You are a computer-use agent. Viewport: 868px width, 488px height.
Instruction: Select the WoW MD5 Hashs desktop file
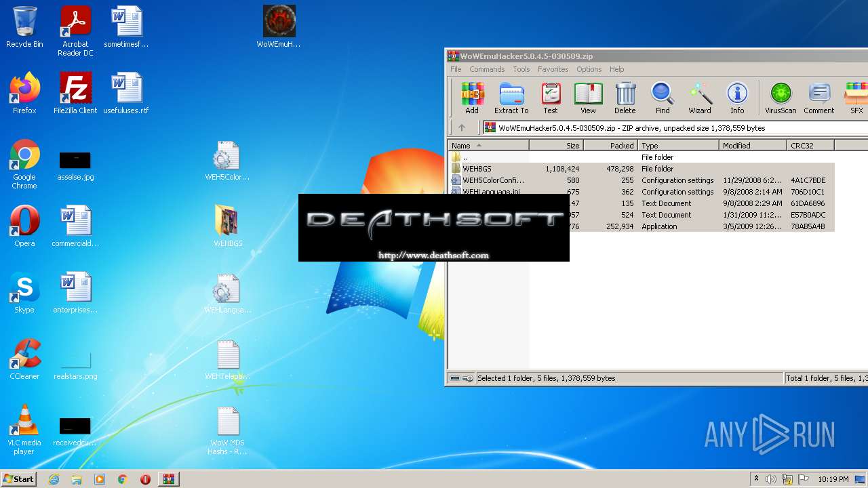coord(227,430)
